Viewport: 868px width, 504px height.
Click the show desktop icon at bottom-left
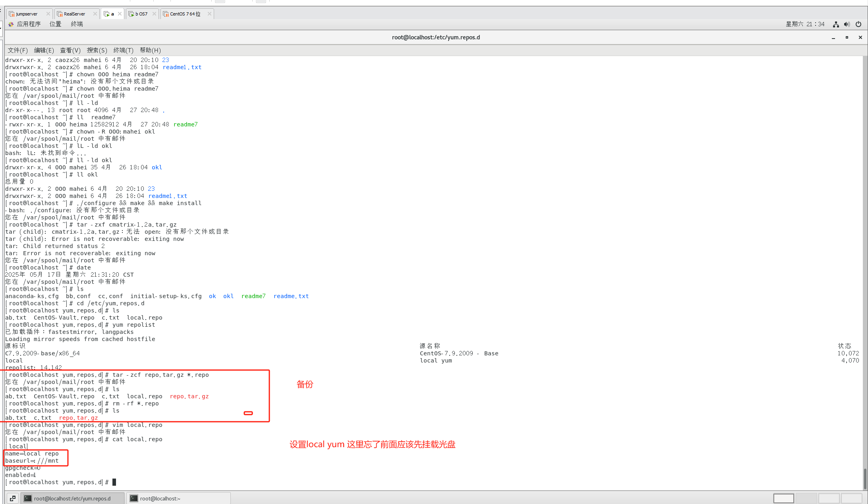coord(12,498)
